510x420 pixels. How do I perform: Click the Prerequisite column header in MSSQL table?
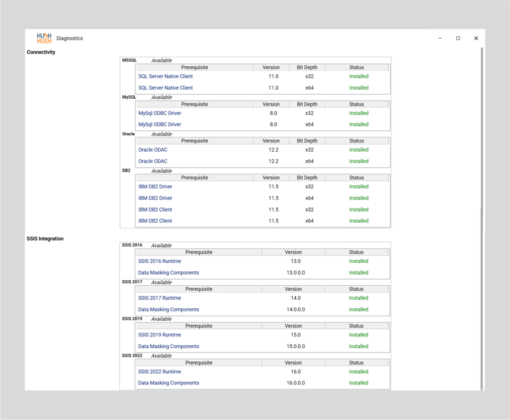pyautogui.click(x=195, y=67)
